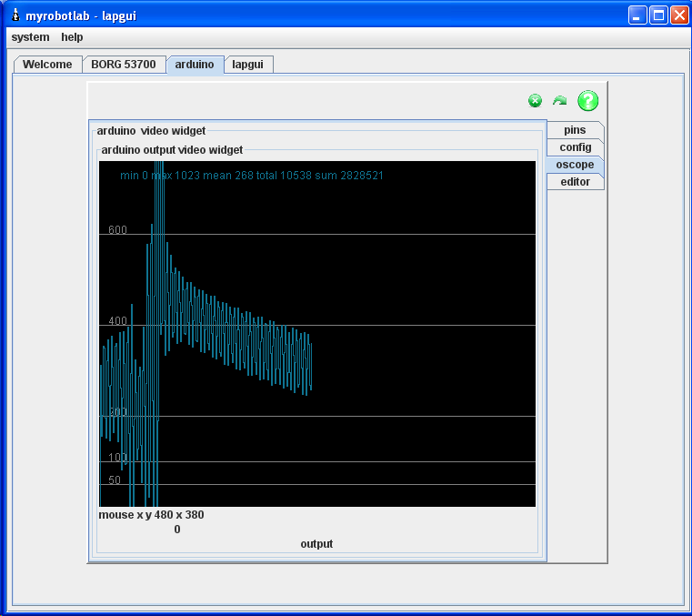Click the oscilloscope trace display area
The image size is (692, 616).
[x=317, y=334]
